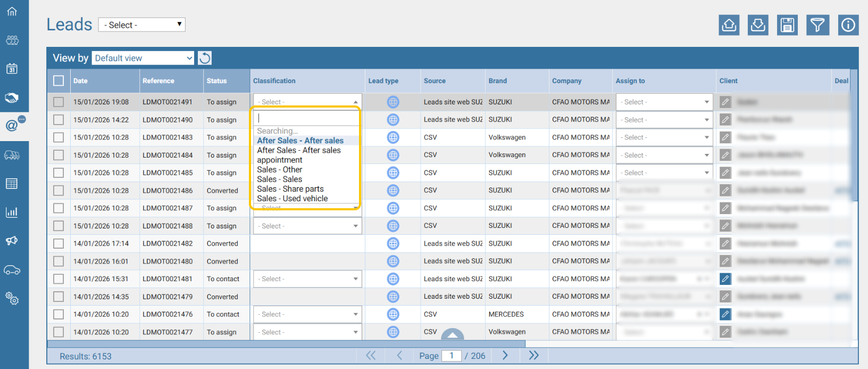Open the bar chart reports icon
The height and width of the screenshot is (369, 868).
pyautogui.click(x=12, y=212)
